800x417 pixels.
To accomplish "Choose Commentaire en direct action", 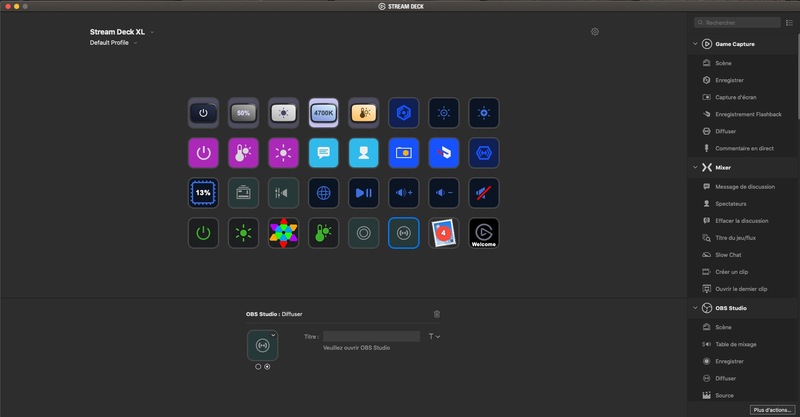I will click(743, 149).
